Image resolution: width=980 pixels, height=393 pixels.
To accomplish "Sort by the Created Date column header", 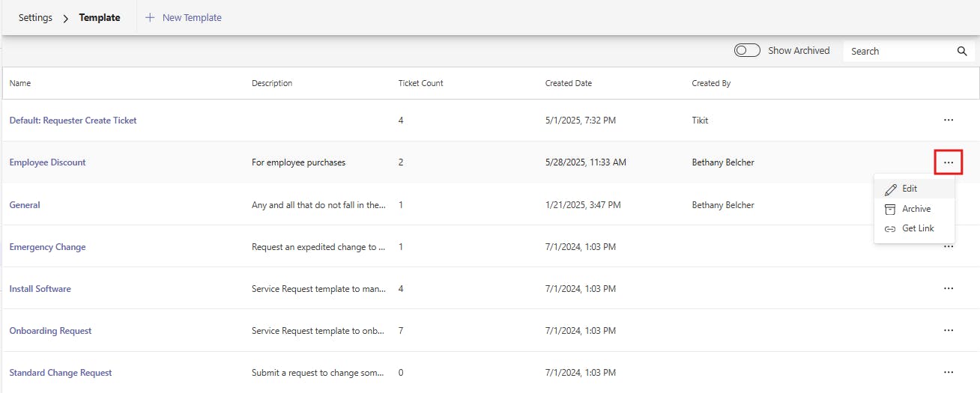I will (x=568, y=83).
